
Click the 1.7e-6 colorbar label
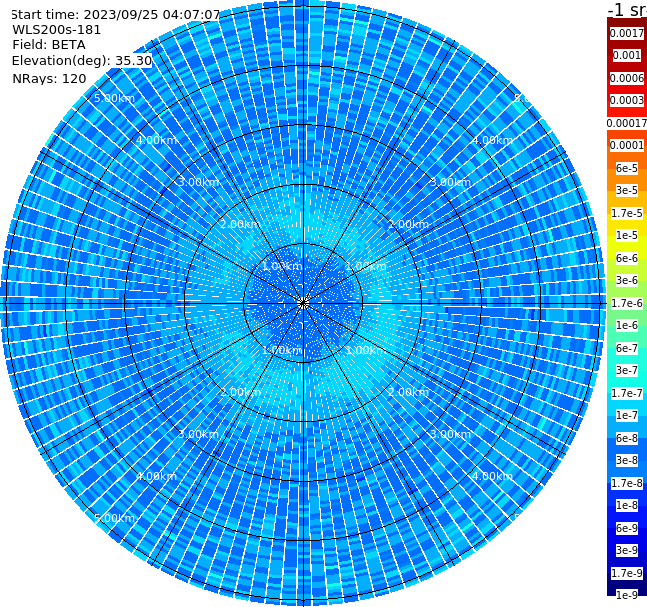(627, 303)
